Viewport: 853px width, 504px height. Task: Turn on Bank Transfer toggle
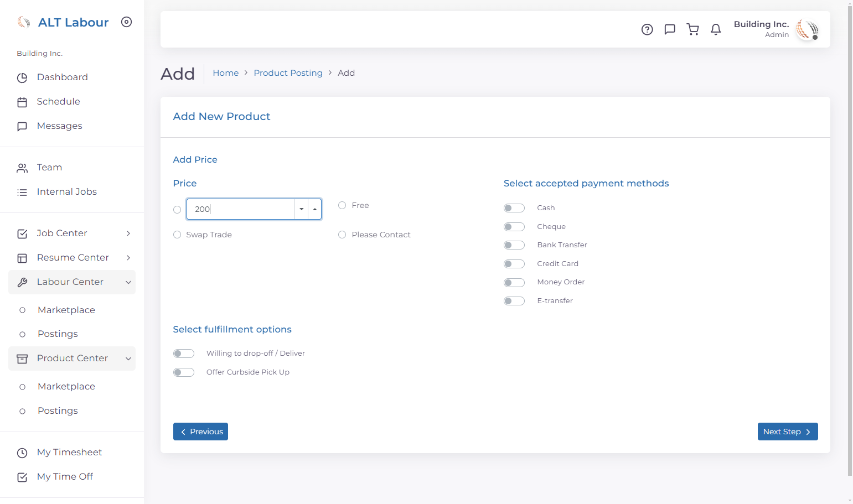[x=514, y=245]
